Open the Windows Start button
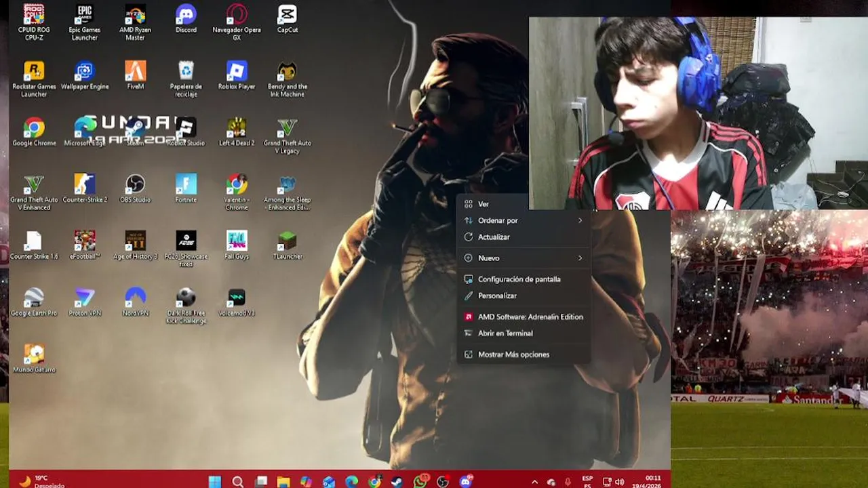This screenshot has width=868, height=488. pos(215,482)
